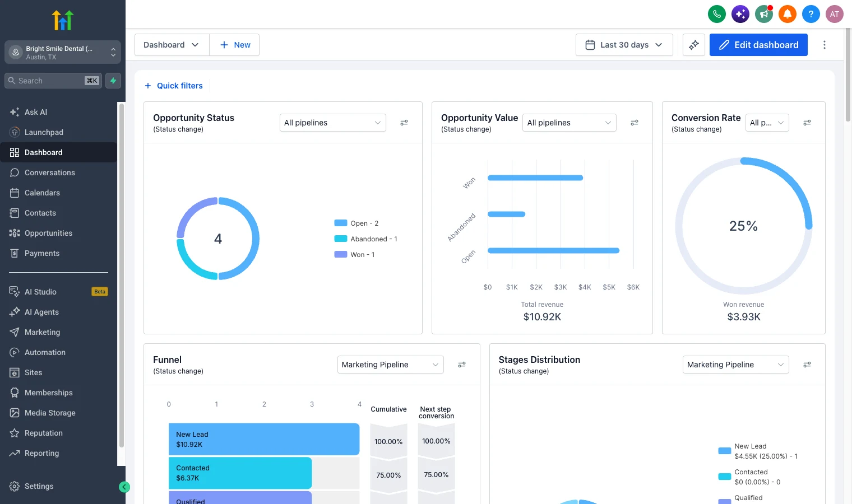Screen dimensions: 852x504
Task: Open the Last 30 days date range dropdown
Action: [x=624, y=45]
